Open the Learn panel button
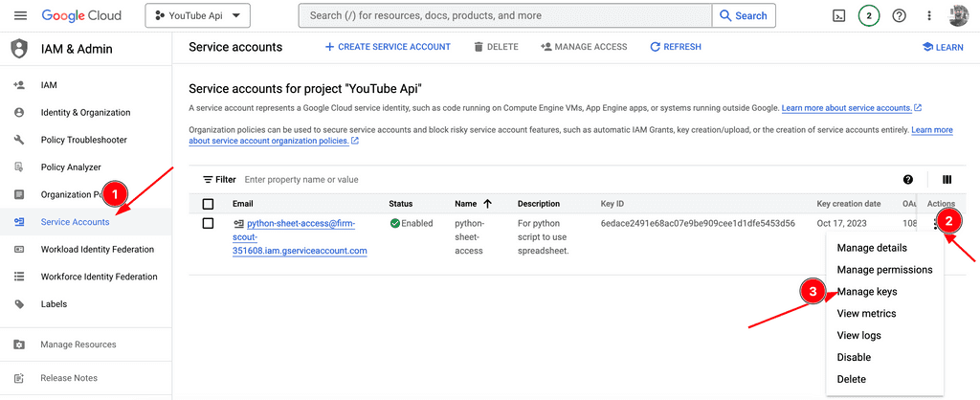The image size is (980, 400). tap(943, 47)
